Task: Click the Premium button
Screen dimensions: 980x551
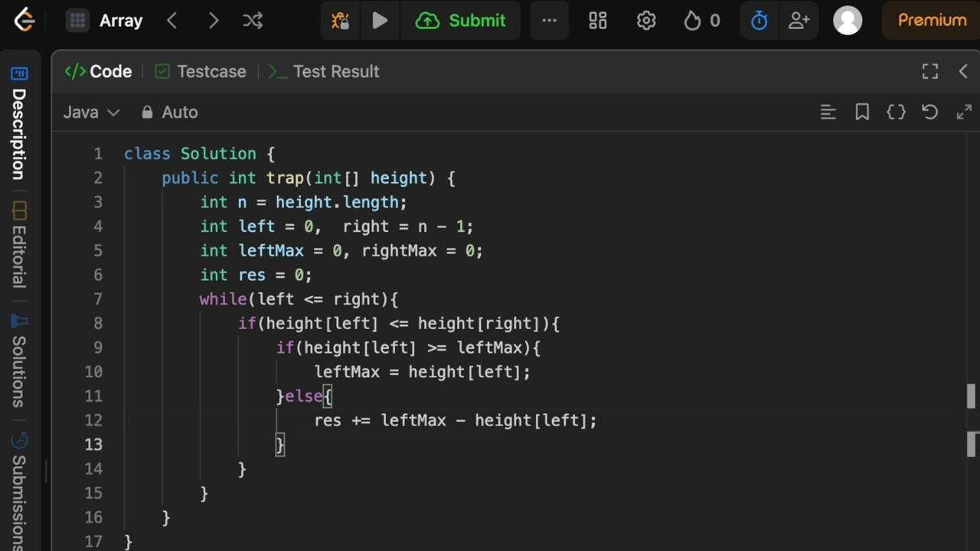Action: 932,21
